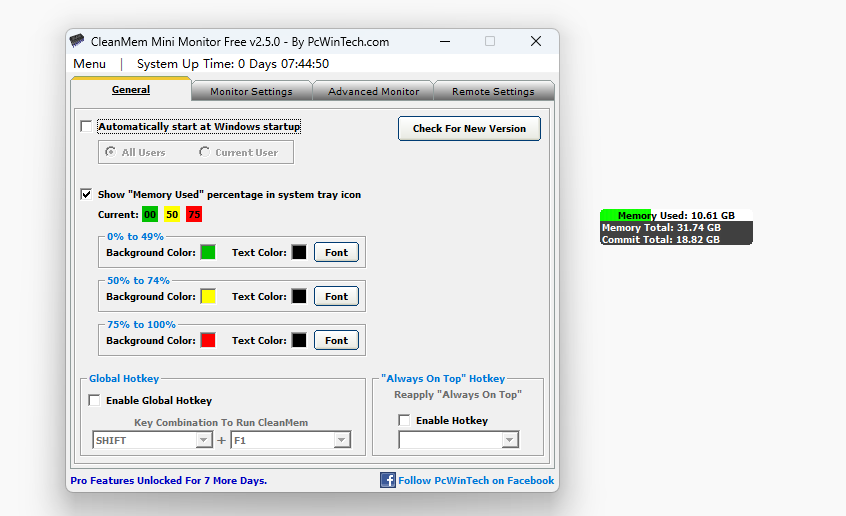The width and height of the screenshot is (846, 516).
Task: Click the CleanMem app icon in title bar
Action: [x=77, y=42]
